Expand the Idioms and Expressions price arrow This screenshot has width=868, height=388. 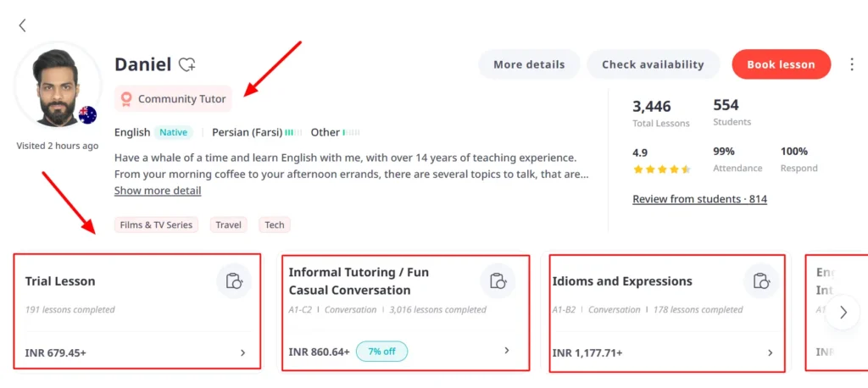point(771,352)
